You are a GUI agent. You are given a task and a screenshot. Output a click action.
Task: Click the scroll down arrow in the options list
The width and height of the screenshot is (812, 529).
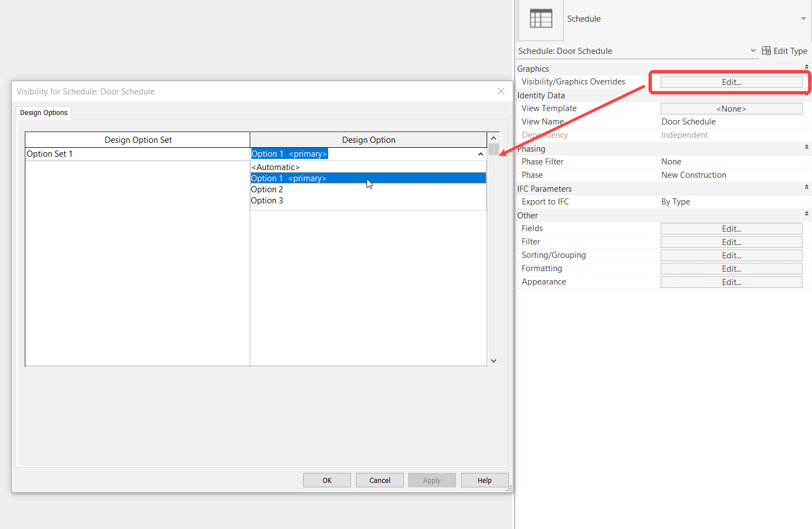point(493,360)
